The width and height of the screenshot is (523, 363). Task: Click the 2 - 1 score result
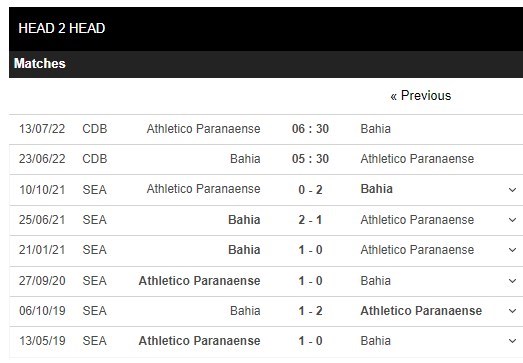point(310,220)
